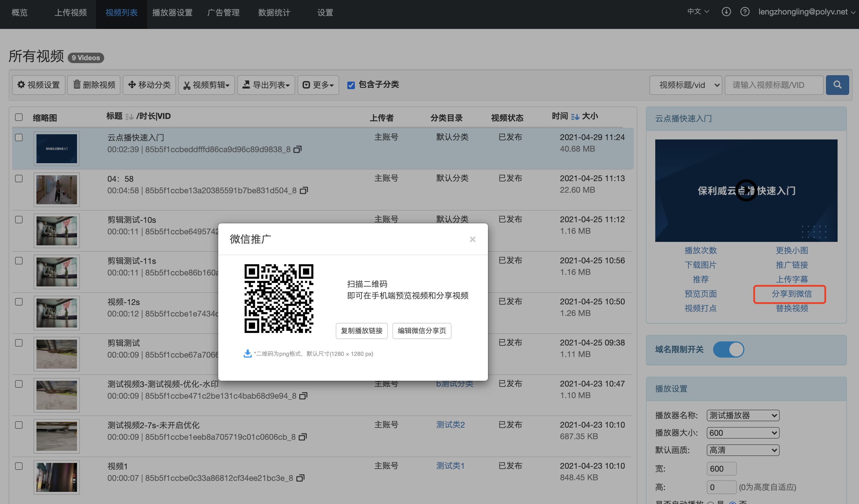Play the 保利威云点播快速入门 preview video
This screenshot has height=504, width=859.
pos(746,190)
